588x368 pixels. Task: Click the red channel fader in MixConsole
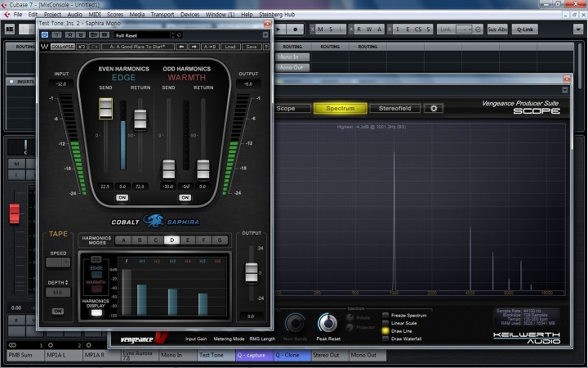point(14,213)
